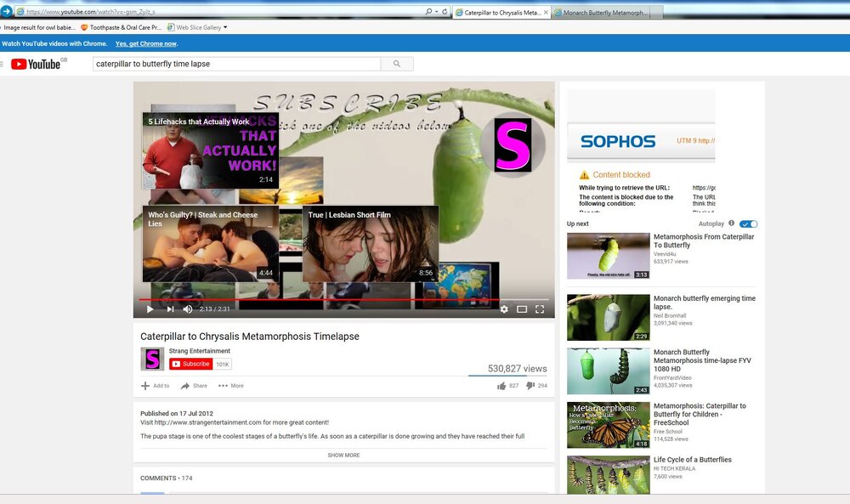Click the pink S channel logo in video
The width and height of the screenshot is (850, 504).
tap(513, 145)
